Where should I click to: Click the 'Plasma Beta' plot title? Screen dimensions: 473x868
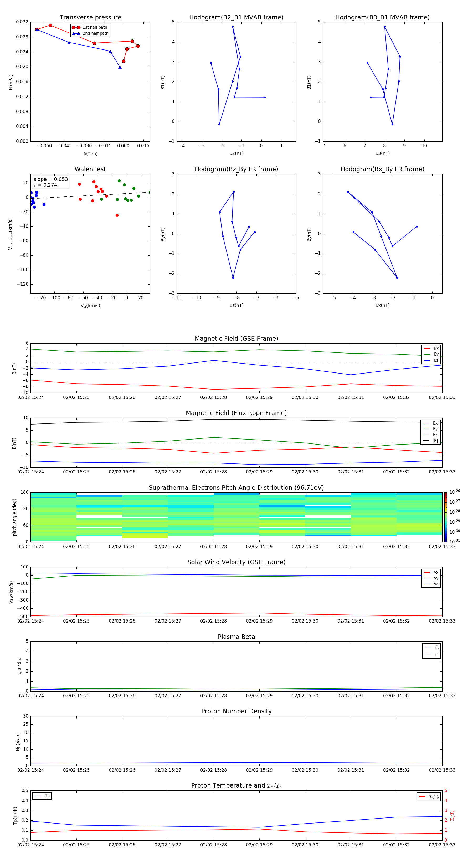tap(236, 637)
